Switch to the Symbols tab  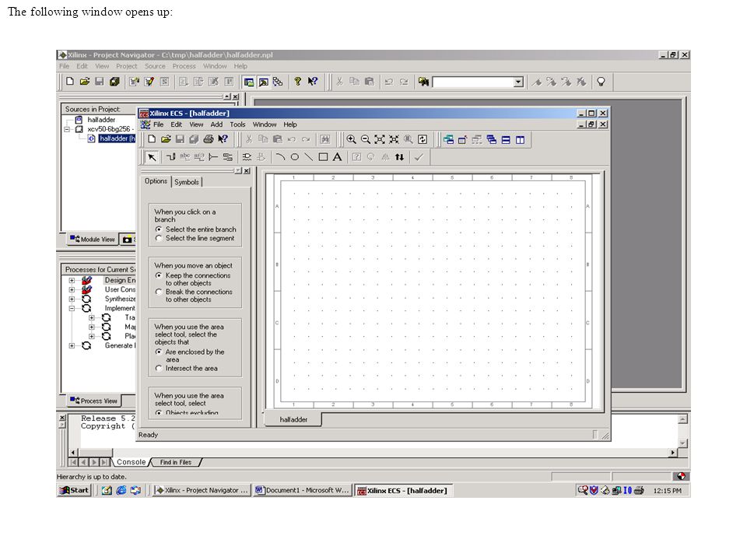[x=187, y=182]
